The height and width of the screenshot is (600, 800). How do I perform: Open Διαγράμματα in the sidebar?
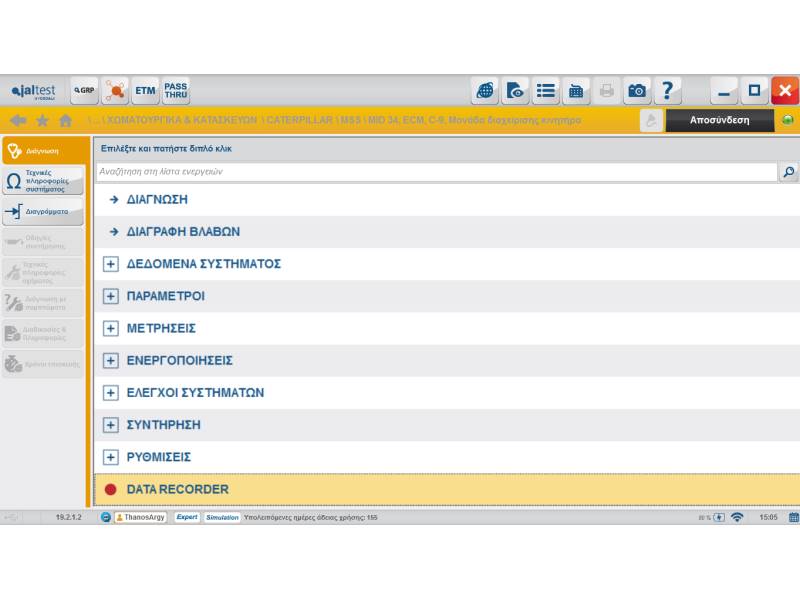coord(44,212)
